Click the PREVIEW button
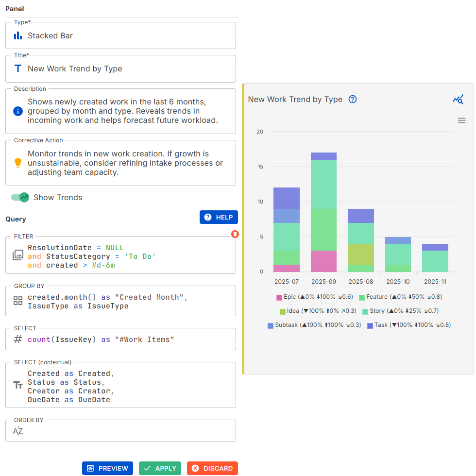476x476 pixels. (x=107, y=468)
